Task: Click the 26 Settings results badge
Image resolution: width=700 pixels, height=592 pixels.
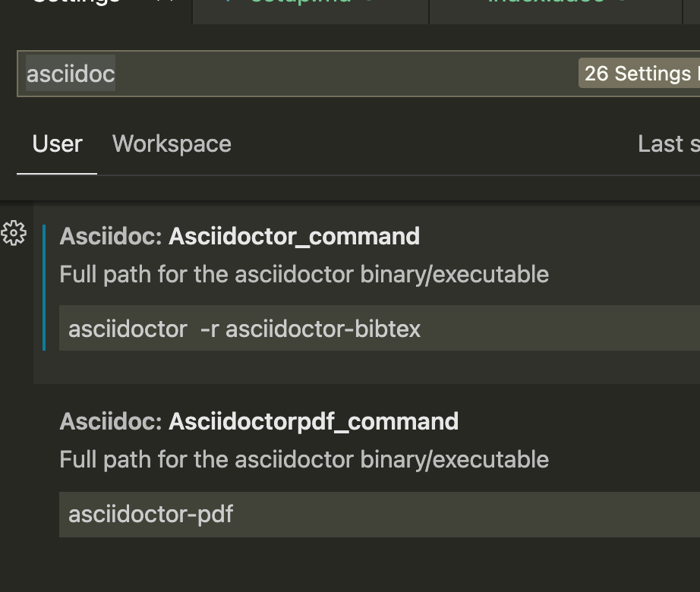Action: [640, 73]
